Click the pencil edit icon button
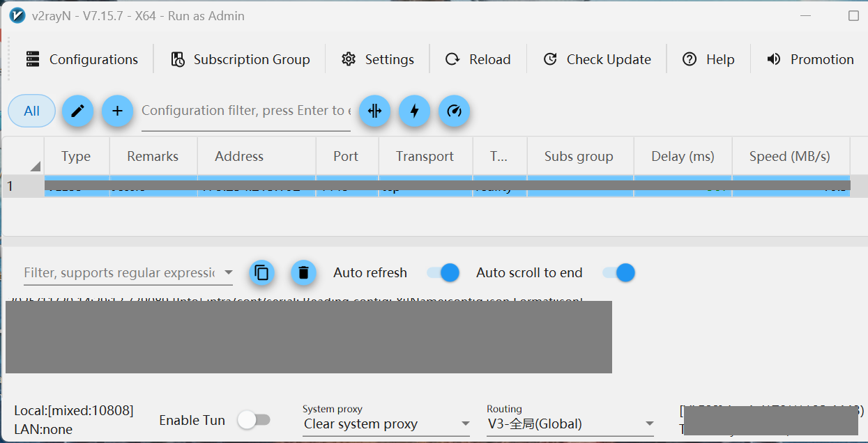Screen dimensions: 868x443 point(77,111)
